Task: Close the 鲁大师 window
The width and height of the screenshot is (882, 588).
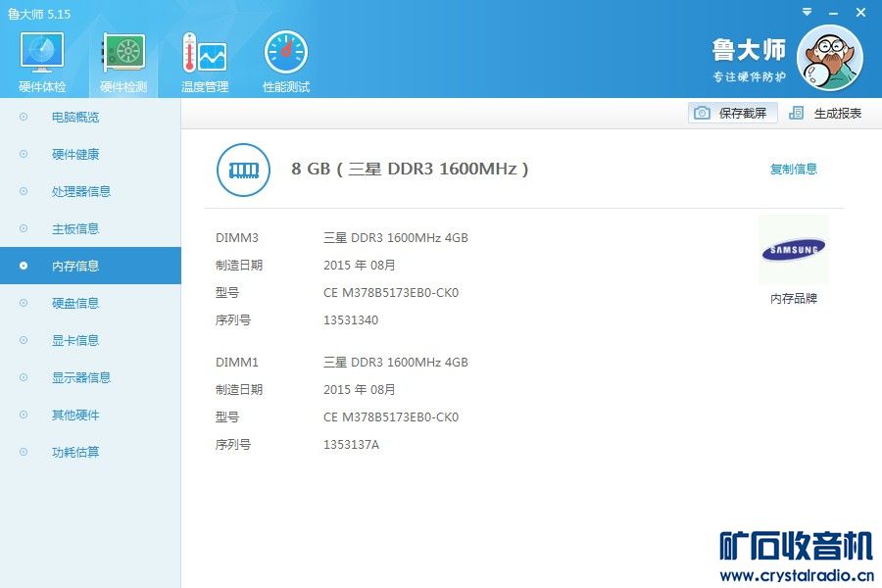Action: [860, 12]
